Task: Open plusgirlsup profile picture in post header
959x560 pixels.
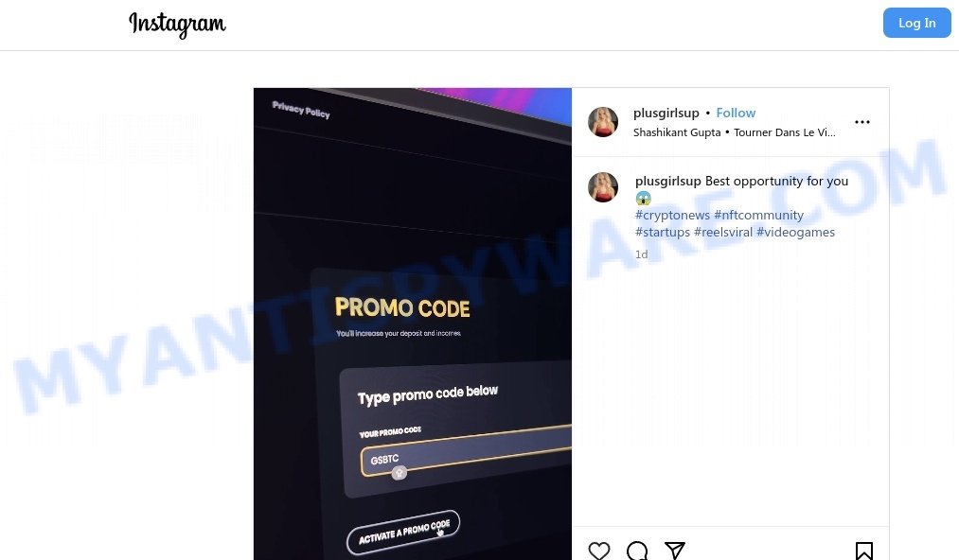Action: point(603,122)
